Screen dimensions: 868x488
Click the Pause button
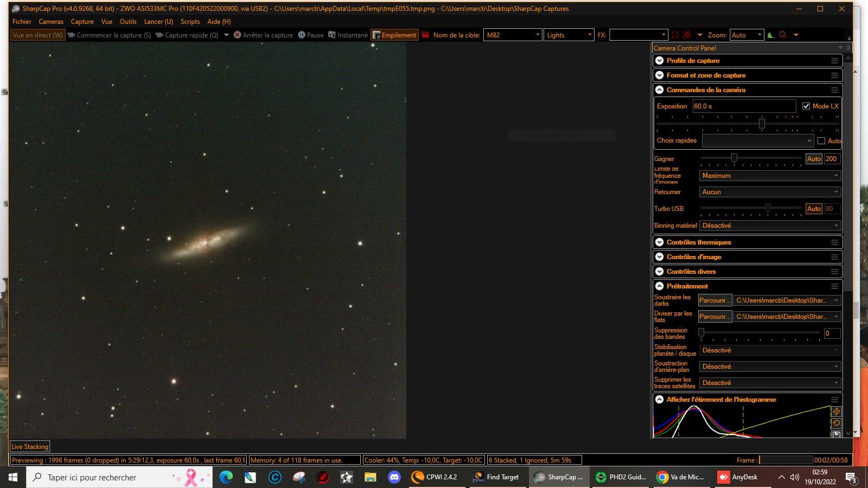[x=311, y=35]
